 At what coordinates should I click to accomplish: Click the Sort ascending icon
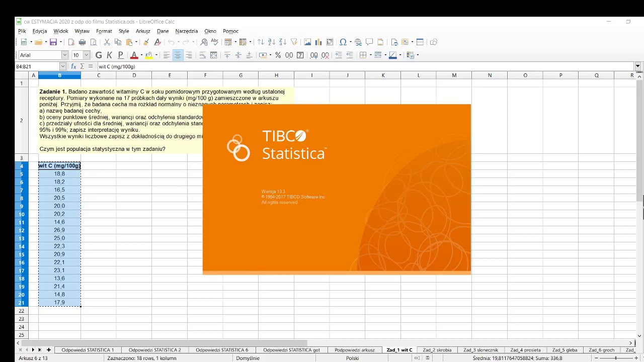pos(272,42)
